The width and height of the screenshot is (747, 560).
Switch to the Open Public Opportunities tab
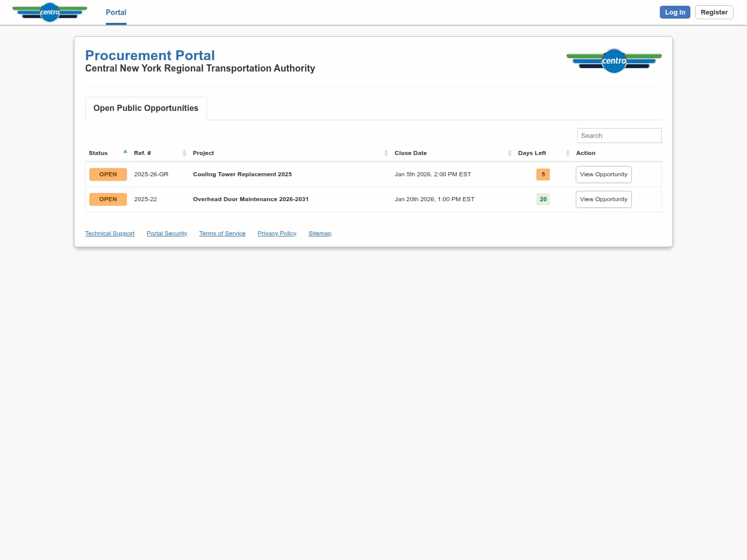pos(145,108)
